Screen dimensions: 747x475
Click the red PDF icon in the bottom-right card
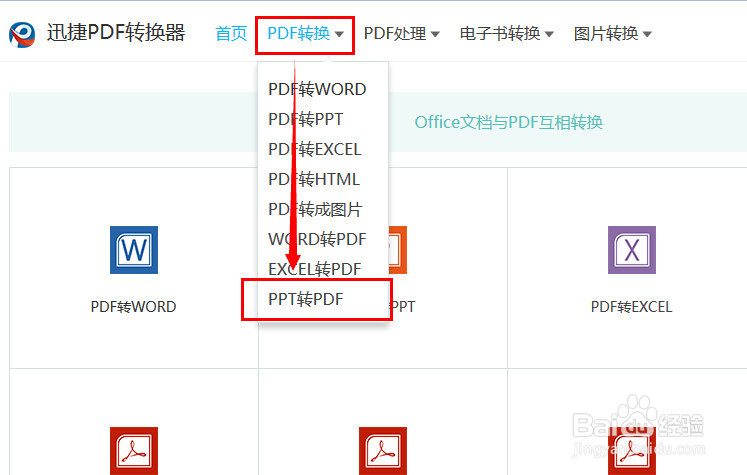632,451
